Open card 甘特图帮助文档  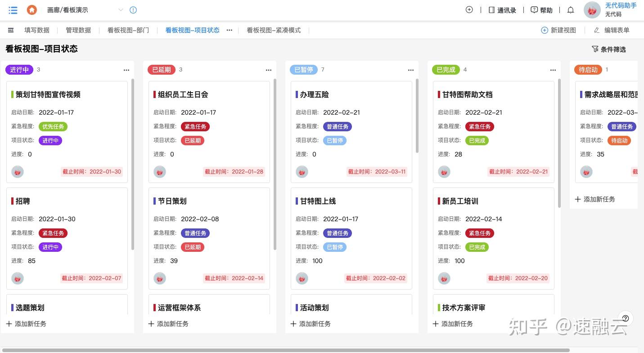[494, 132]
